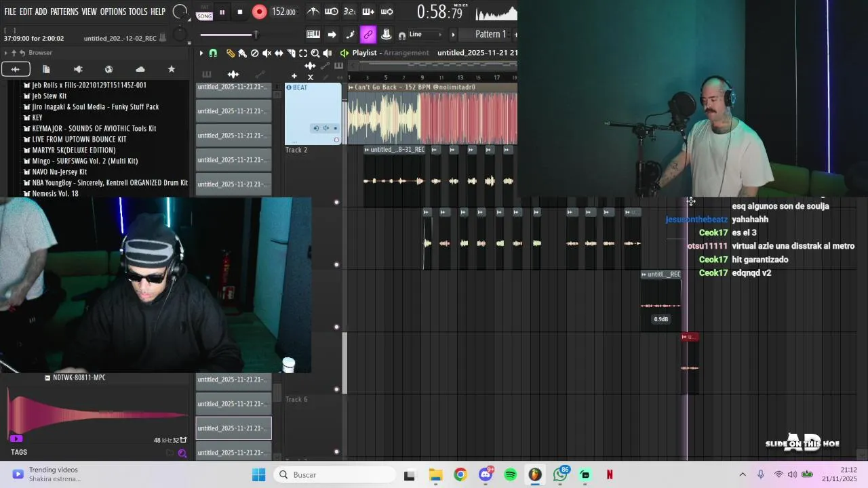This screenshot has height=488, width=868.
Task: Click the TAGS search magnifier icon
Action: click(182, 453)
